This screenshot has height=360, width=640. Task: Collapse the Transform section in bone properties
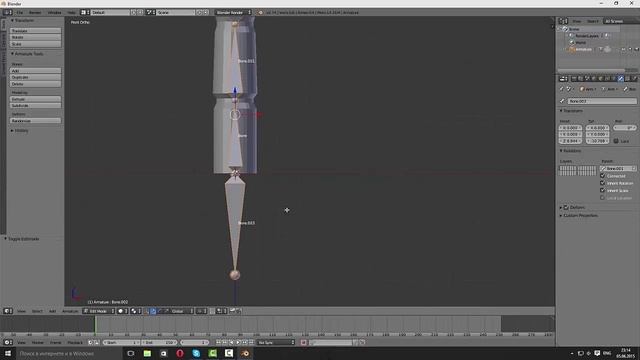(x=571, y=111)
